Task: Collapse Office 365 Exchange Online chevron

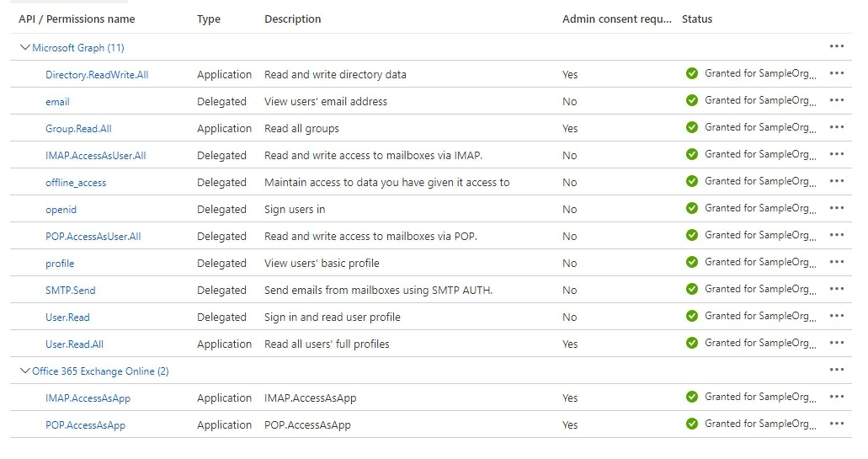Action: [24, 371]
